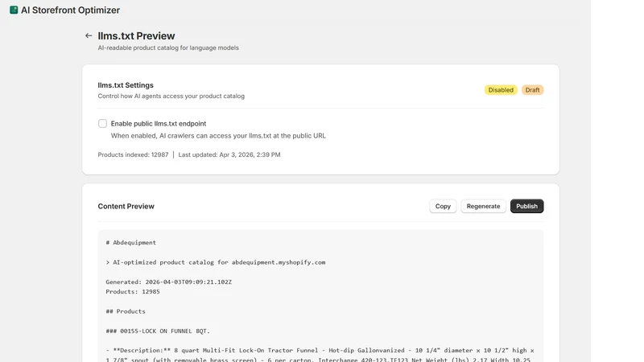Click the '# Abdequipment' line in preview
Image resolution: width=644 pixels, height=362 pixels.
tap(131, 243)
